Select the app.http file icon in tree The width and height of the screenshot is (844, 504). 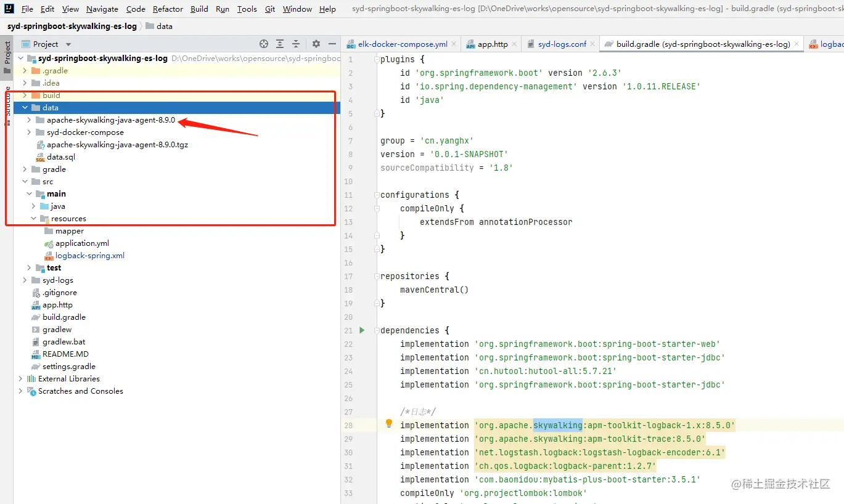[x=36, y=305]
